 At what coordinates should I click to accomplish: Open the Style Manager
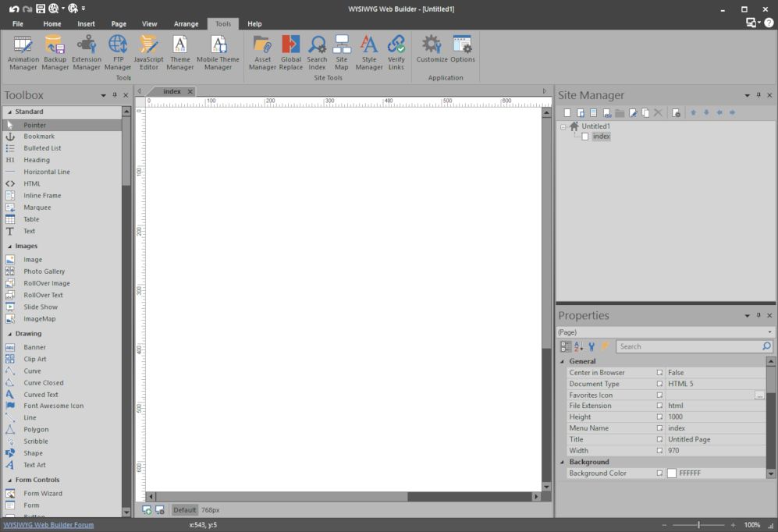[x=368, y=51]
